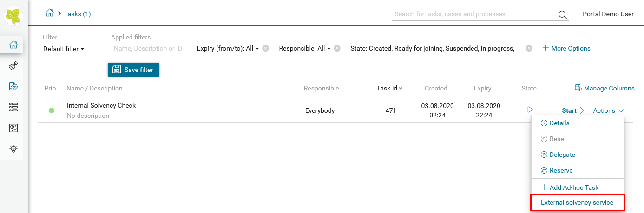Open the case list sidebar icon
Image resolution: width=644 pixels, height=213 pixels.
coord(13,107)
